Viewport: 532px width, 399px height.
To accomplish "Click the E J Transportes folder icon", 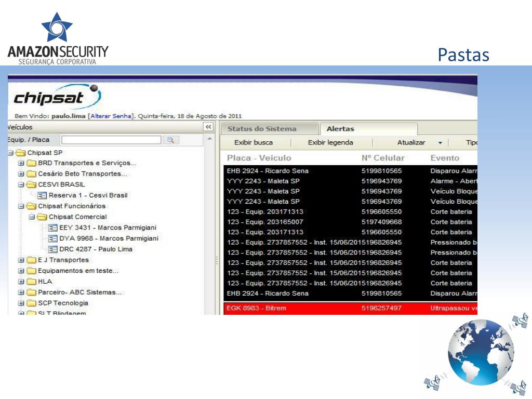I will click(32, 260).
